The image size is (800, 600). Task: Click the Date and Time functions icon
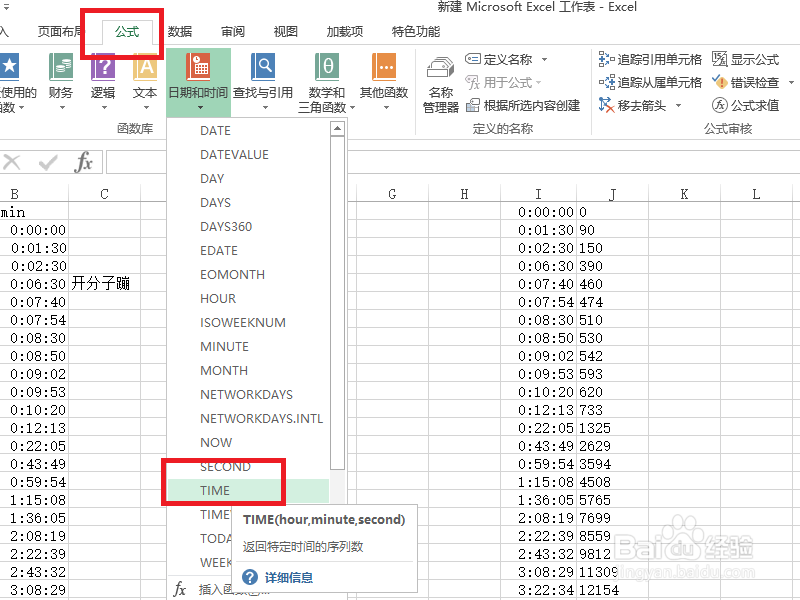coord(198,67)
